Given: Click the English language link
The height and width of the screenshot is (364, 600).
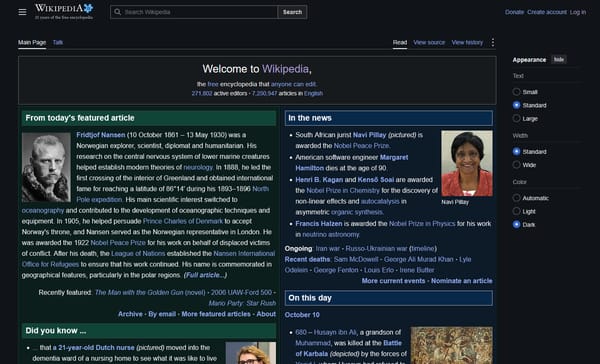Looking at the screenshot, I should point(313,93).
